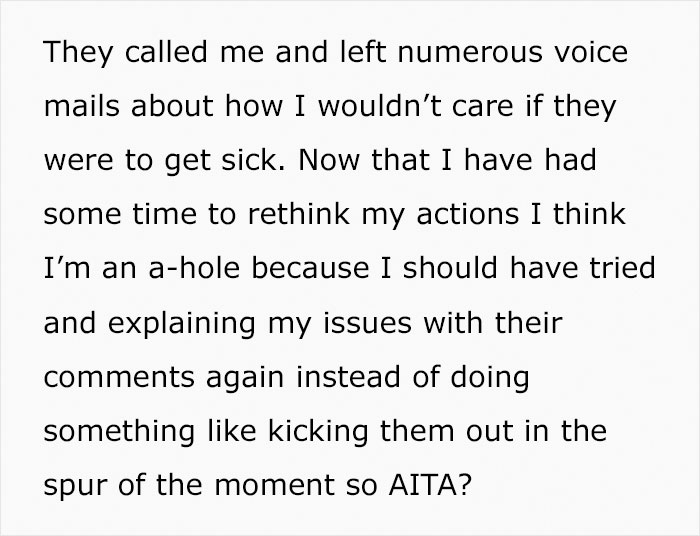
Task: Select the word "explaining"
Action: point(181,324)
